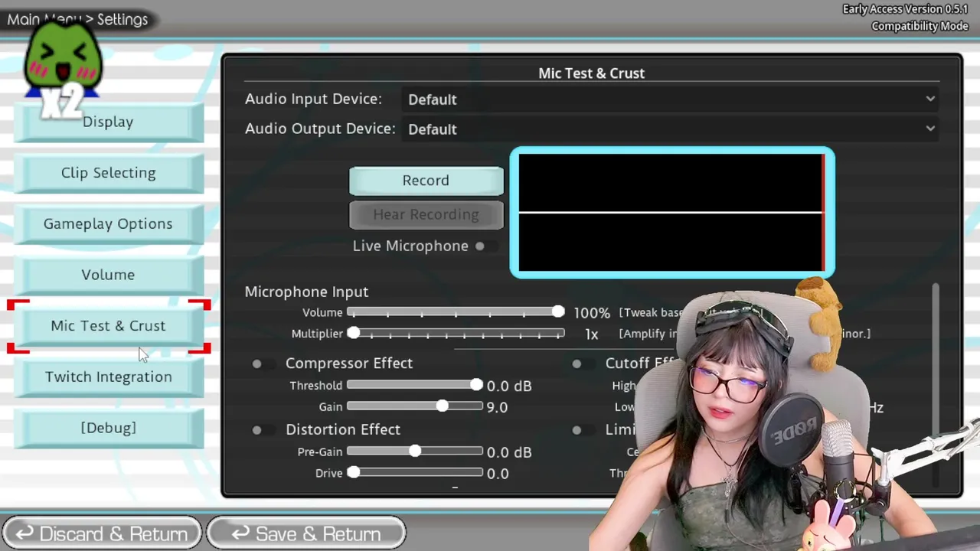Viewport: 980px width, 551px height.
Task: Click the Microphone Multiplier slider
Action: [x=456, y=334]
